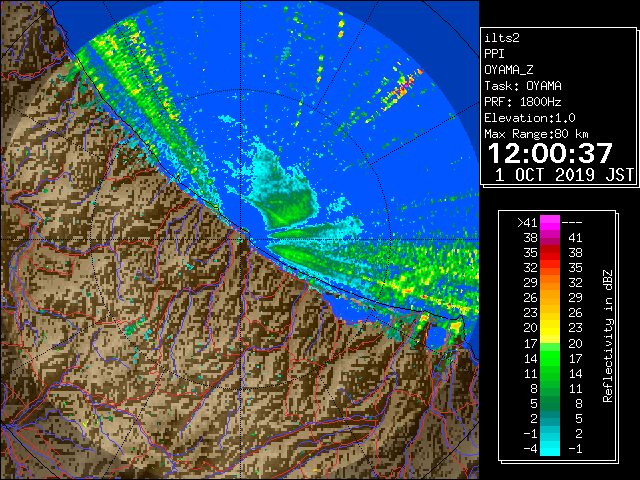Click the red 35 dBZ legend swatch
The height and width of the screenshot is (480, 640).
click(x=550, y=253)
